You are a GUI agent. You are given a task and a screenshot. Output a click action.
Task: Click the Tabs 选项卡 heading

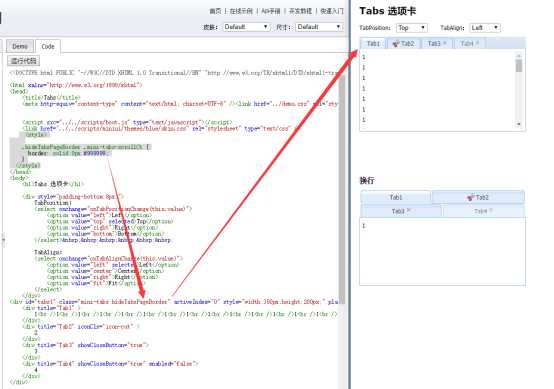click(x=388, y=11)
